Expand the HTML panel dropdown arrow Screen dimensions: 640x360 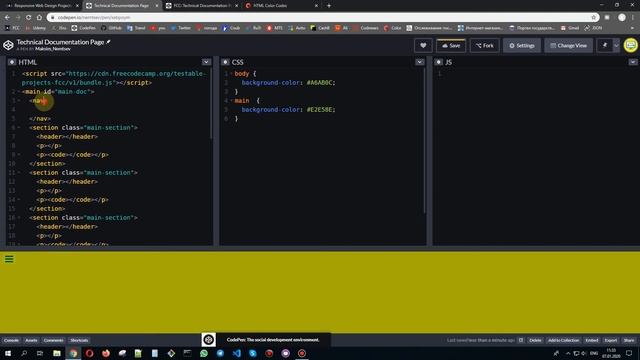click(206, 62)
